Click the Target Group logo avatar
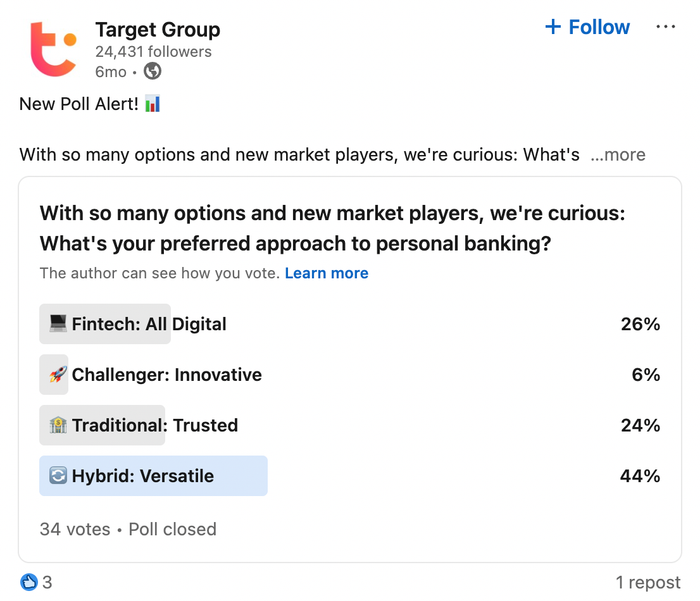Viewport: 700px width, 601px height. [52, 48]
